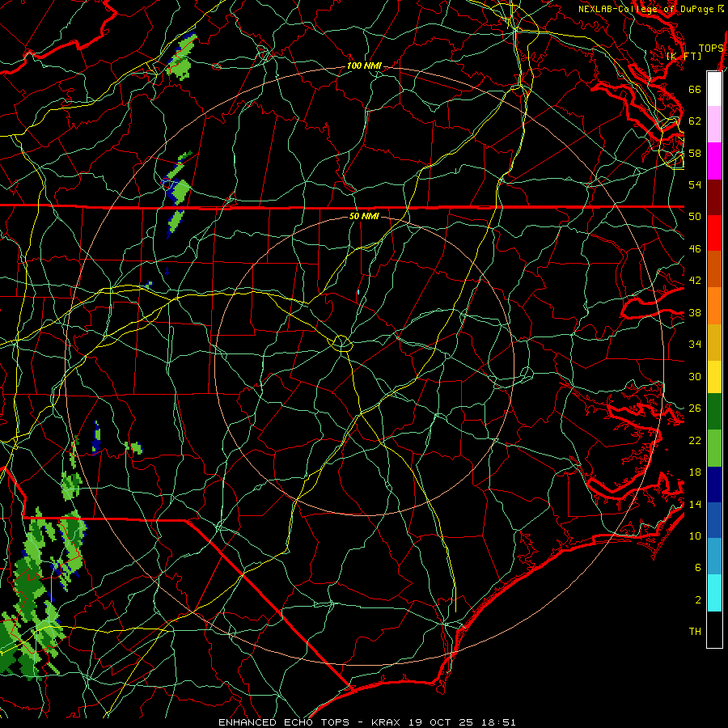Viewport: 728px width, 728px height.
Task: Click the navy 18 kft legend swatch
Action: pyautogui.click(x=714, y=485)
